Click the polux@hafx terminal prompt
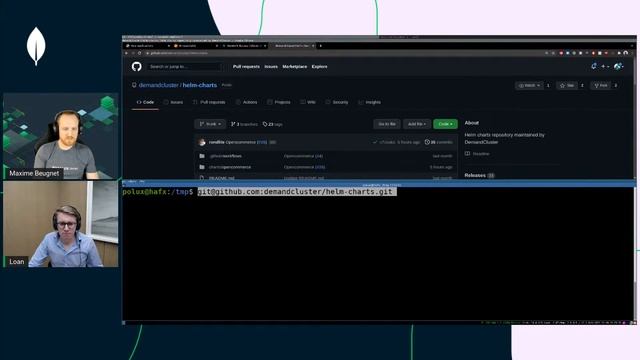The image size is (640, 360). [158, 192]
